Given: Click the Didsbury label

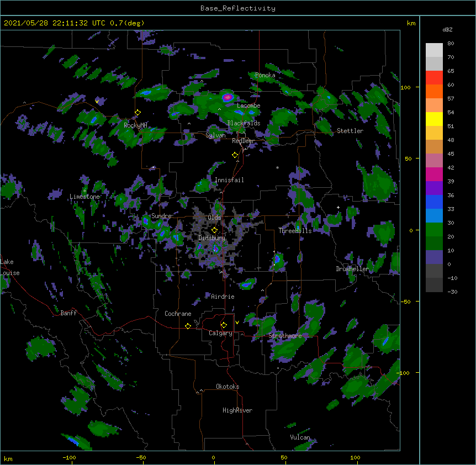Looking at the screenshot, I should point(212,238).
